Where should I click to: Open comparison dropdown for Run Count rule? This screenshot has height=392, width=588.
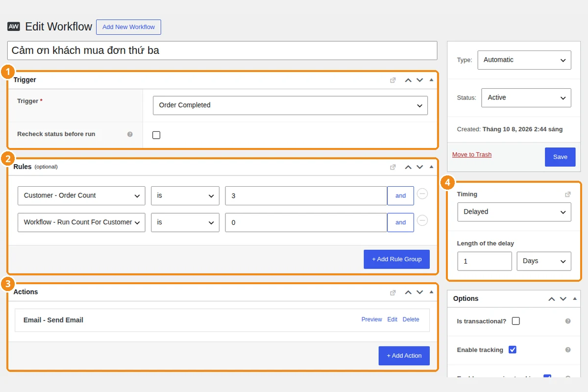pyautogui.click(x=185, y=222)
